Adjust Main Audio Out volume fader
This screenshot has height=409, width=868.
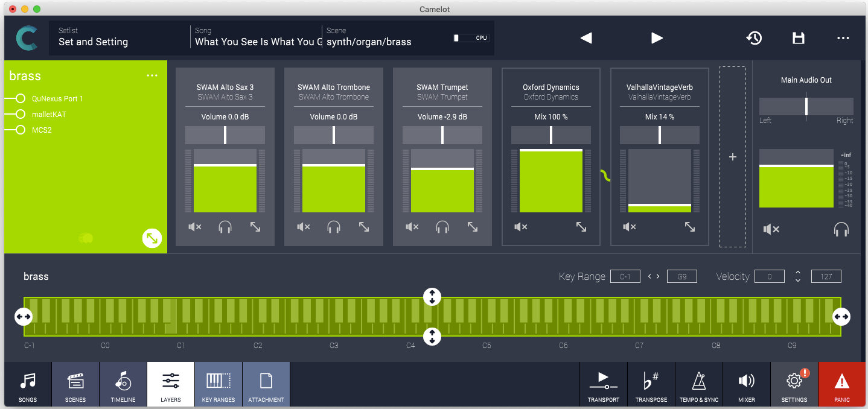tap(796, 179)
